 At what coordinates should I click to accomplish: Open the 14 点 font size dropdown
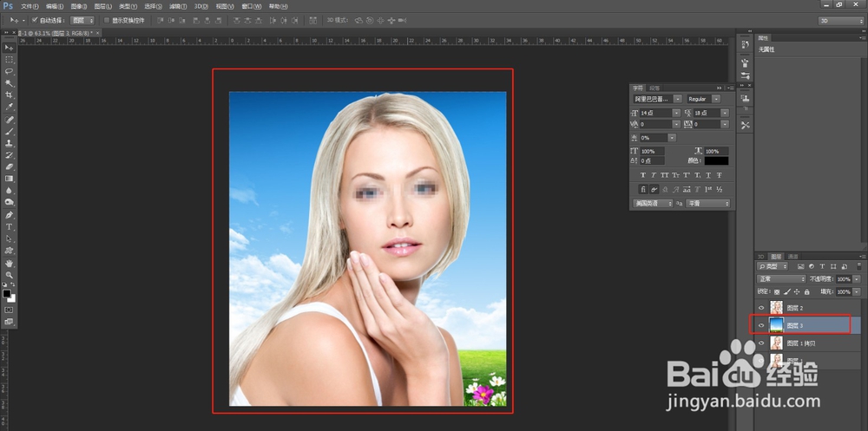[x=676, y=113]
